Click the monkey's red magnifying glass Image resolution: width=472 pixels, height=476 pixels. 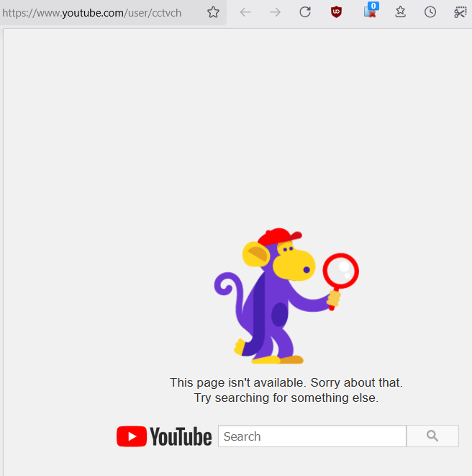[340, 272]
